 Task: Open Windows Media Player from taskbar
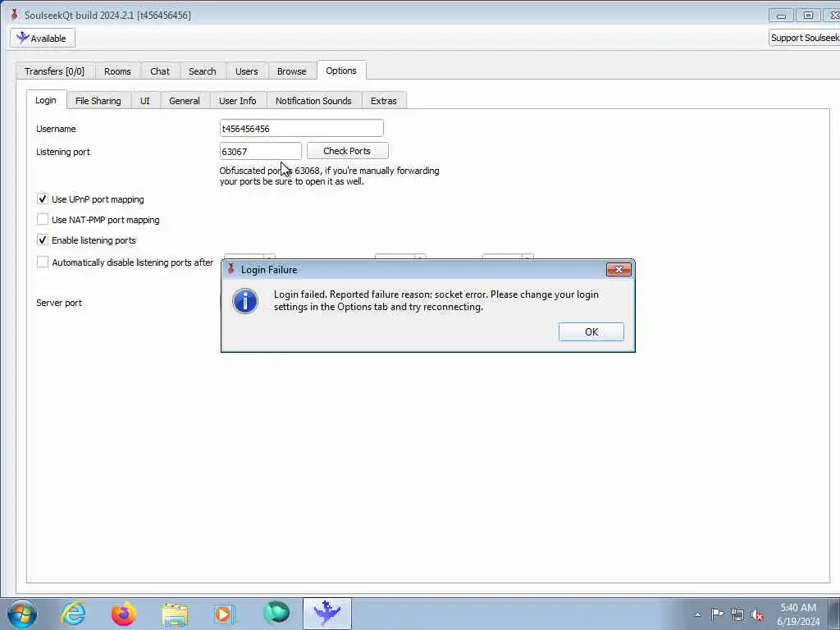[x=224, y=614]
